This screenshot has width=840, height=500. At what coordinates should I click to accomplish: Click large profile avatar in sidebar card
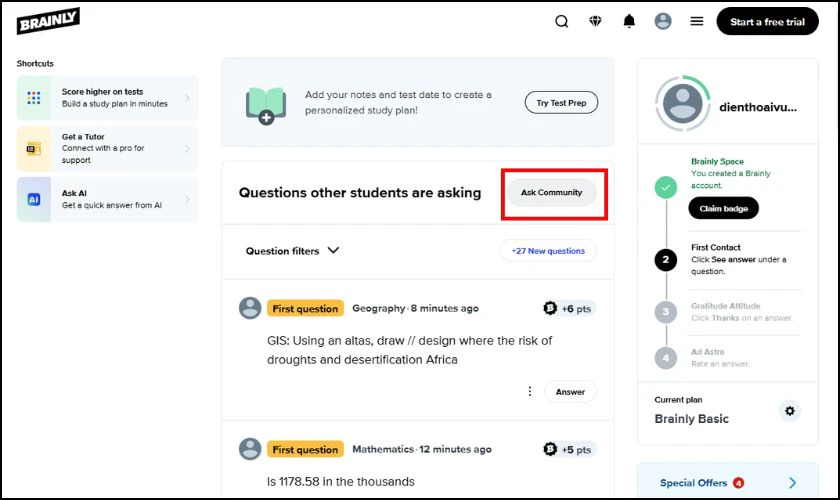(x=682, y=103)
